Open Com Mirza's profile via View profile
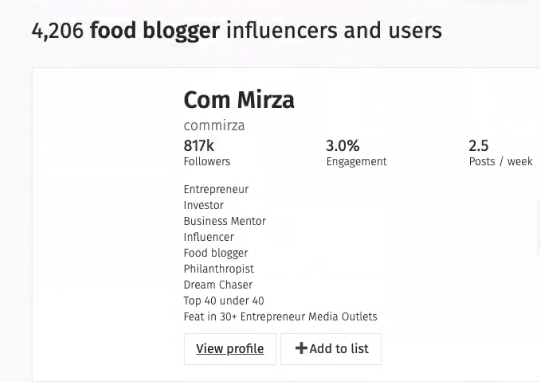Viewport: 540px width, 382px height. 230,349
